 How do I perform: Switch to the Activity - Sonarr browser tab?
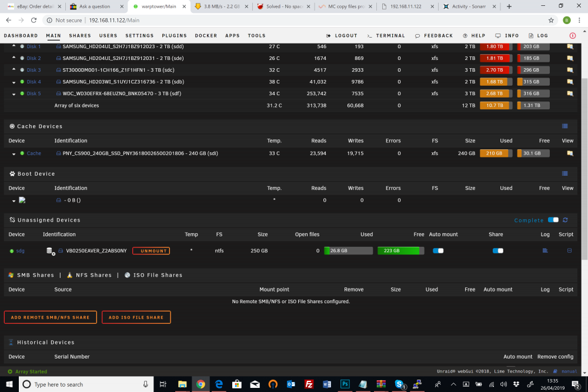point(469,6)
